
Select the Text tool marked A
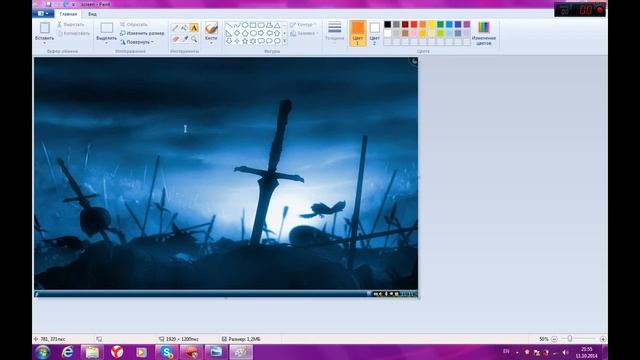click(194, 28)
